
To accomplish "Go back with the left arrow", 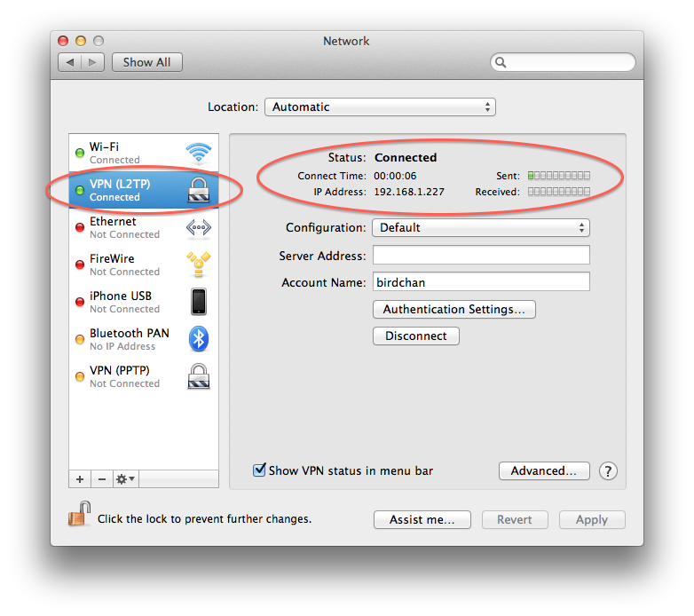I will point(69,62).
